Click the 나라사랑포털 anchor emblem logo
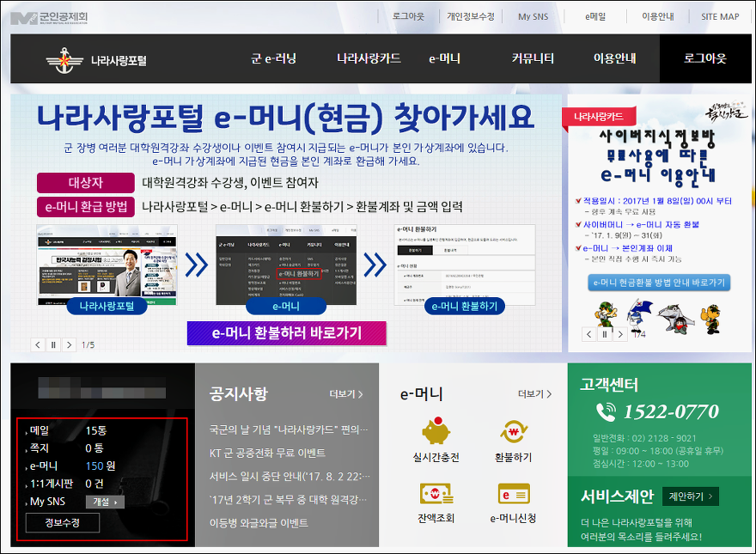 [64, 60]
